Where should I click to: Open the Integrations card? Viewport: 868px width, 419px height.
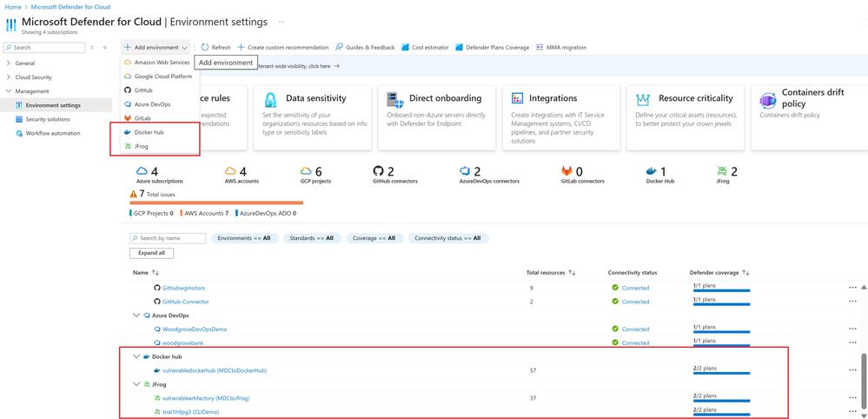(x=560, y=117)
